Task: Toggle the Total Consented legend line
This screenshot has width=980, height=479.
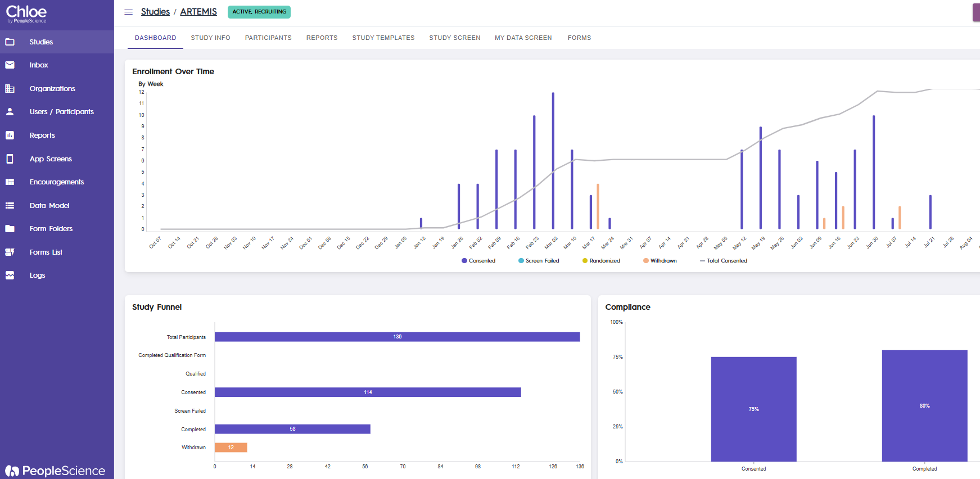Action: (724, 261)
